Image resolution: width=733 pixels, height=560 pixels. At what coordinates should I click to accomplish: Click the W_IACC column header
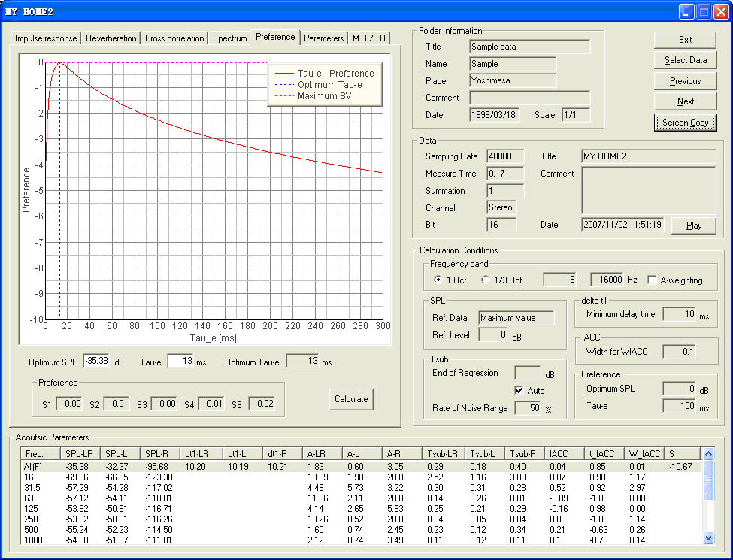pos(644,454)
